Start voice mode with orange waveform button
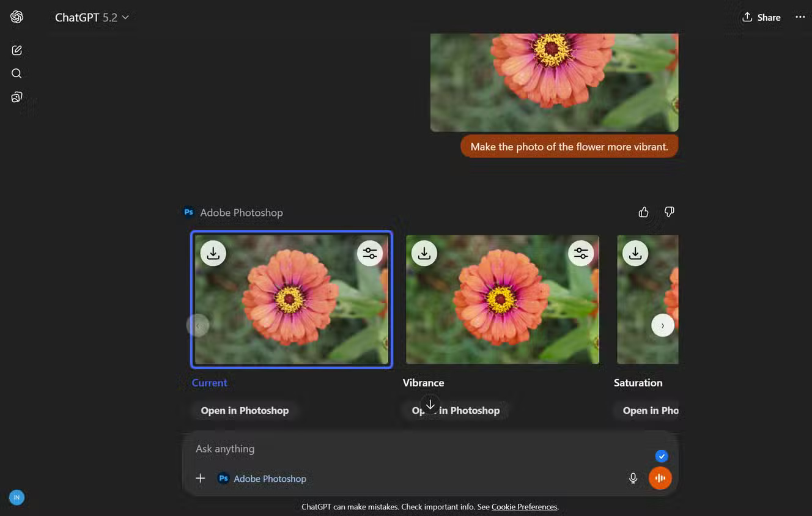The width and height of the screenshot is (812, 516). (x=660, y=478)
